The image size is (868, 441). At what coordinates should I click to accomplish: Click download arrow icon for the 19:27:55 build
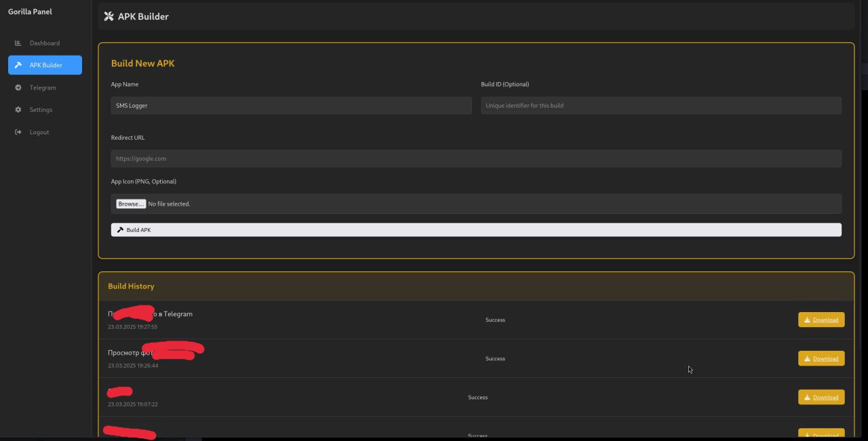pos(807,320)
